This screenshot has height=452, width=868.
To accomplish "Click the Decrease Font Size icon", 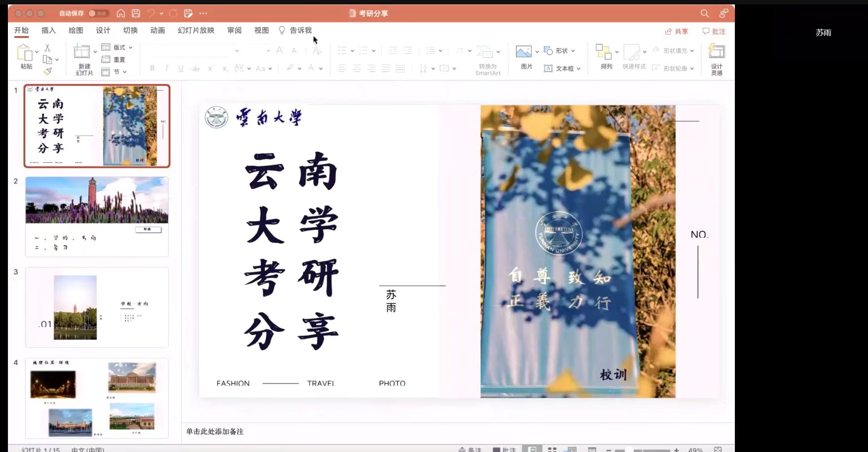I will (294, 50).
